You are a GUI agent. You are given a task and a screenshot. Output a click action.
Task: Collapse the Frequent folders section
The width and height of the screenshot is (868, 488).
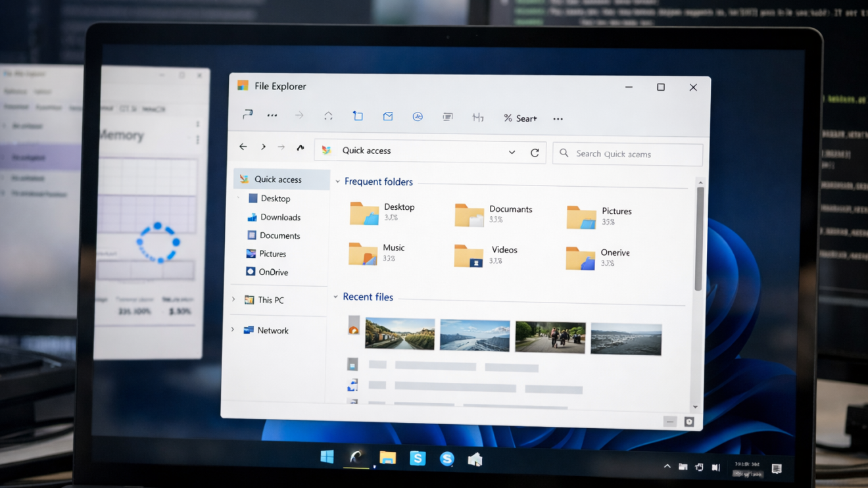(x=338, y=182)
